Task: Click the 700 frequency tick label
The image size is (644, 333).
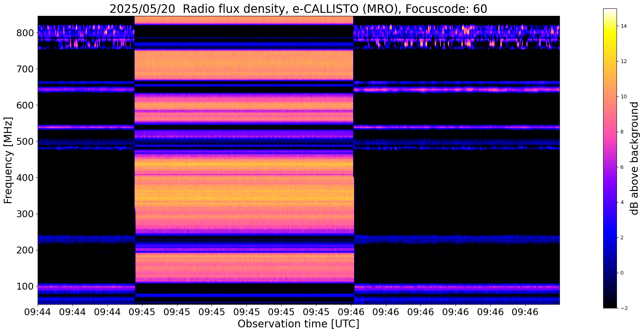Action: tap(25, 69)
